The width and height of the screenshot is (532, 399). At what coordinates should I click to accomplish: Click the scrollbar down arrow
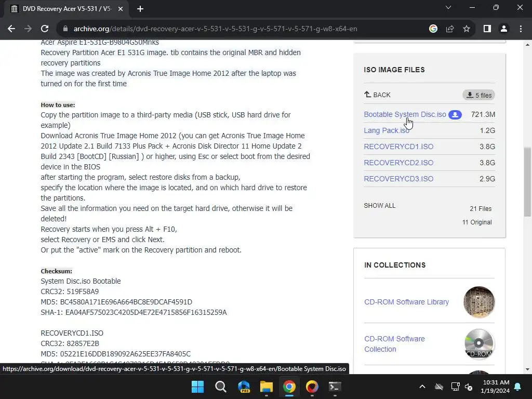point(527,369)
